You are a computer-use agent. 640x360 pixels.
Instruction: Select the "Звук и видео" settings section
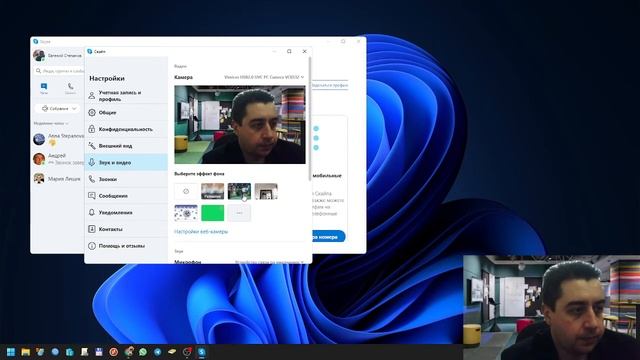127,162
